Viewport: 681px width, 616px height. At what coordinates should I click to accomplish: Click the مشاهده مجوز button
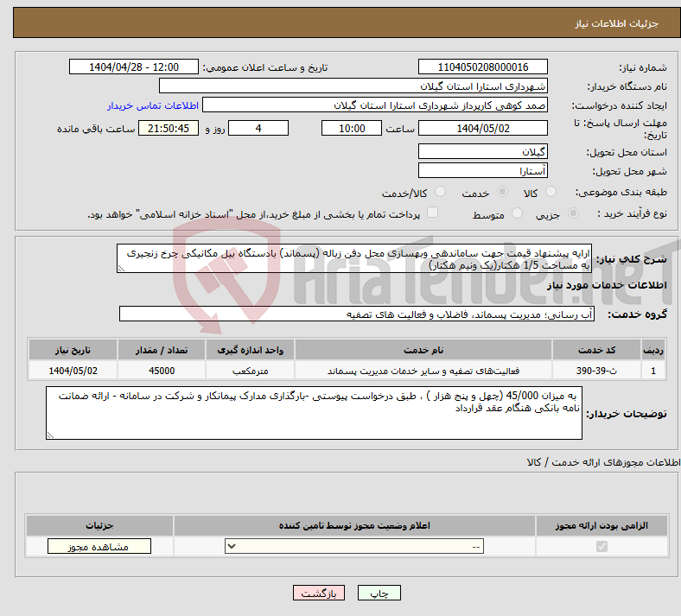click(99, 546)
